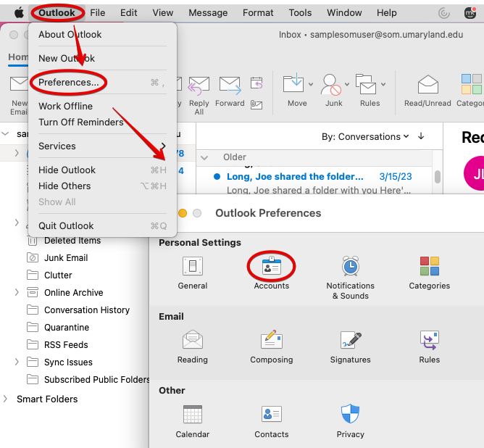Open Composing preferences icon
Screen dimensions: 484x448
pyautogui.click(x=272, y=341)
